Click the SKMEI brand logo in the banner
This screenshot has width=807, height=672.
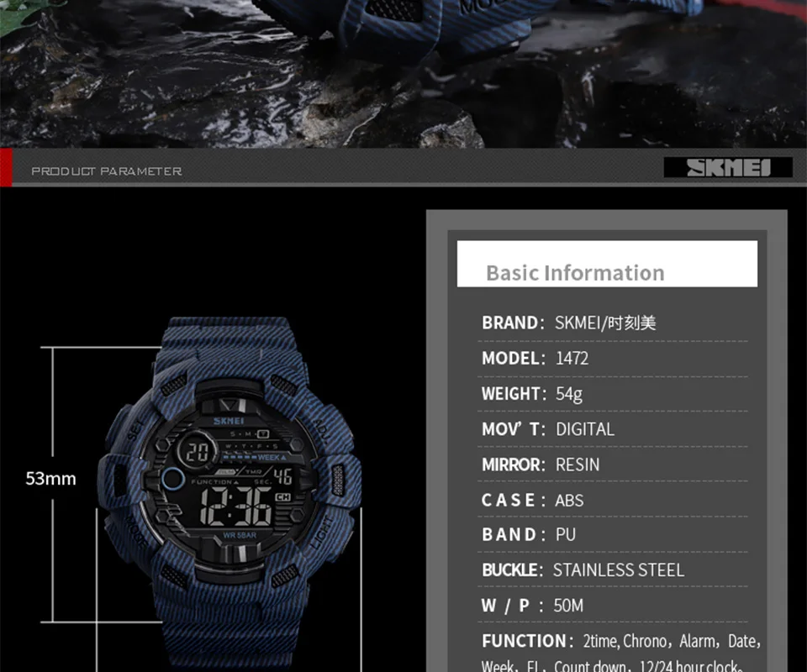[728, 167]
